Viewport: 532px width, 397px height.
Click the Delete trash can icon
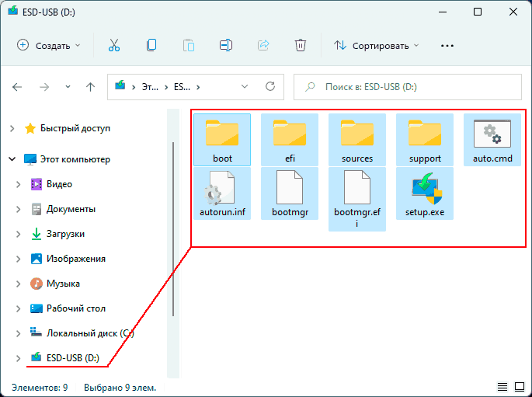pos(301,45)
